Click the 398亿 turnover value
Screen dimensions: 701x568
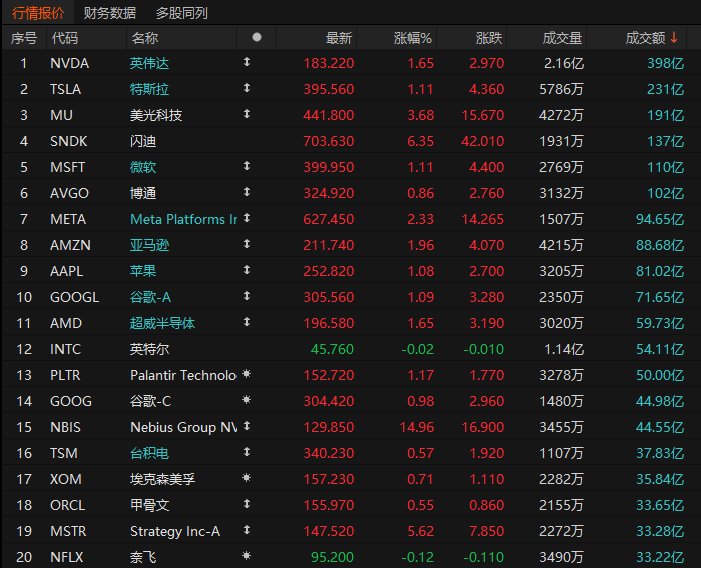point(666,63)
